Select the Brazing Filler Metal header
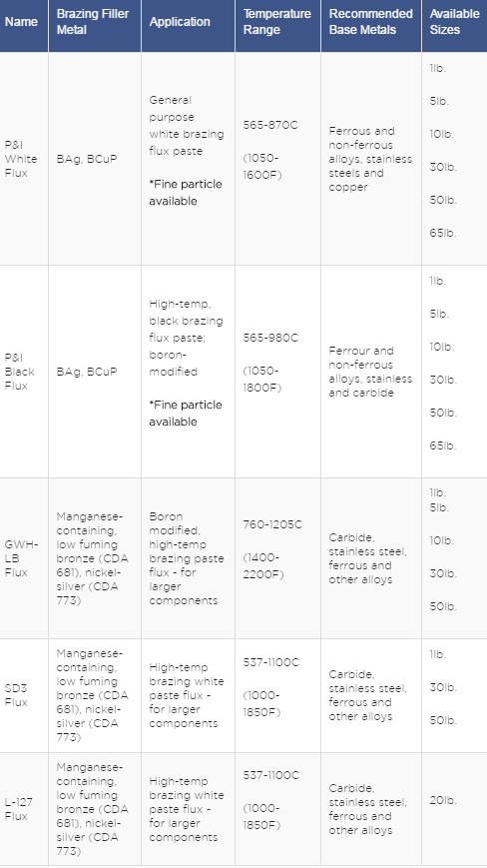 pos(93,22)
